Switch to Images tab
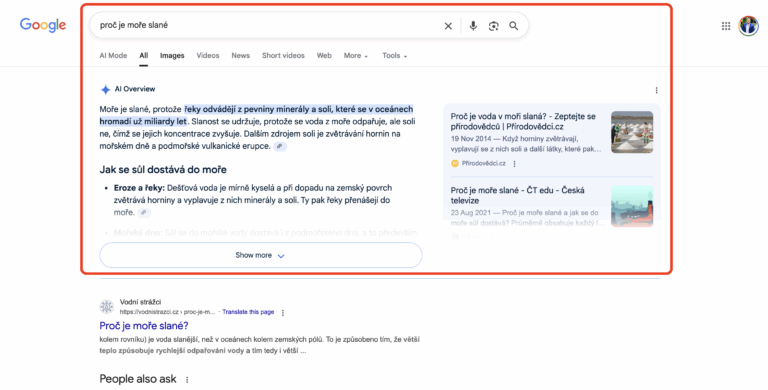The height and width of the screenshot is (390, 768). tap(172, 56)
